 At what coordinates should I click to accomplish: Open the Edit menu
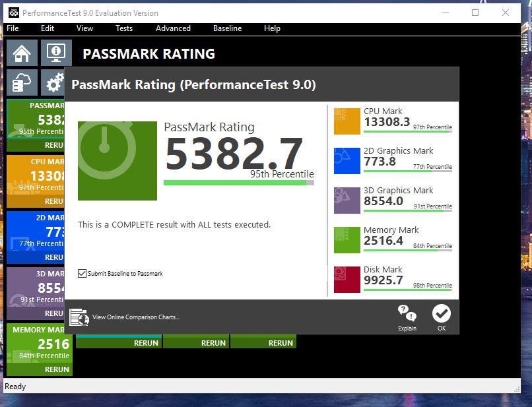coord(48,28)
